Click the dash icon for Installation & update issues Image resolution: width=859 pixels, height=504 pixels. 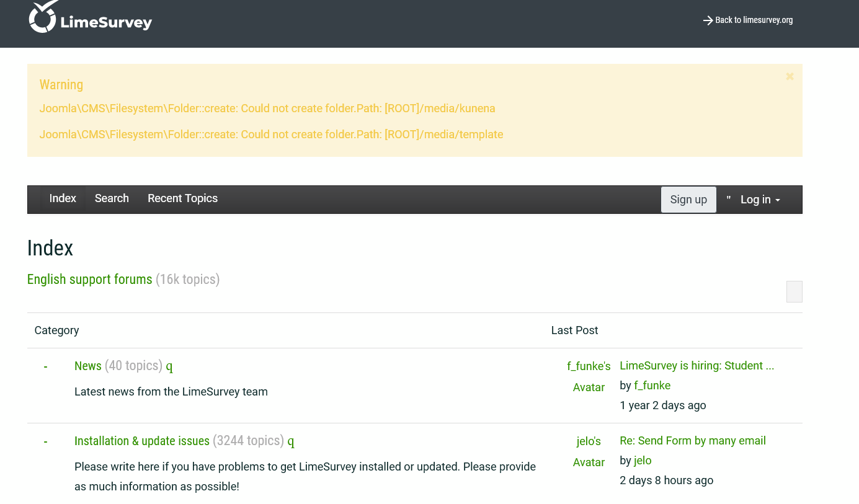(x=45, y=441)
